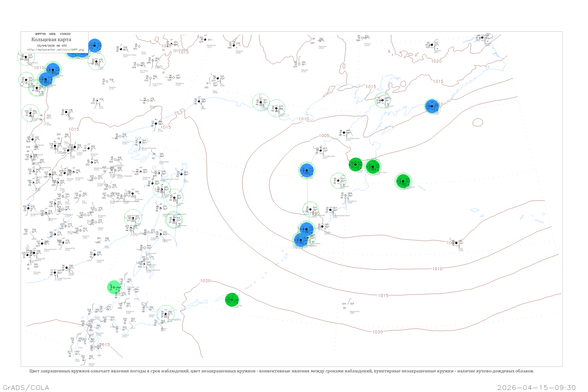
Task: Click the green Ключи 32389 station circle
Action: pyautogui.click(x=355, y=164)
